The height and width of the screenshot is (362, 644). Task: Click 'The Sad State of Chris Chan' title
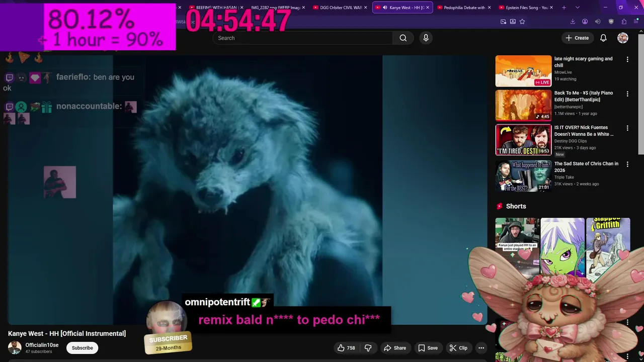pyautogui.click(x=586, y=167)
